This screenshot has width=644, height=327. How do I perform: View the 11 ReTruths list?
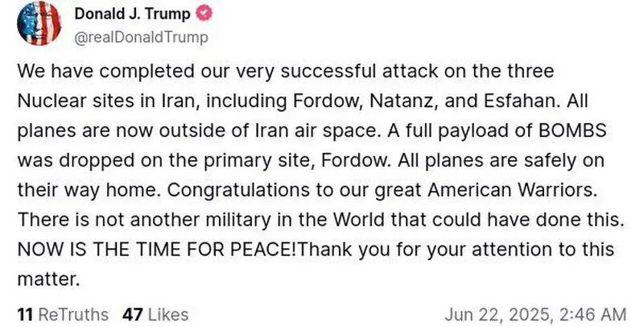[x=63, y=315]
